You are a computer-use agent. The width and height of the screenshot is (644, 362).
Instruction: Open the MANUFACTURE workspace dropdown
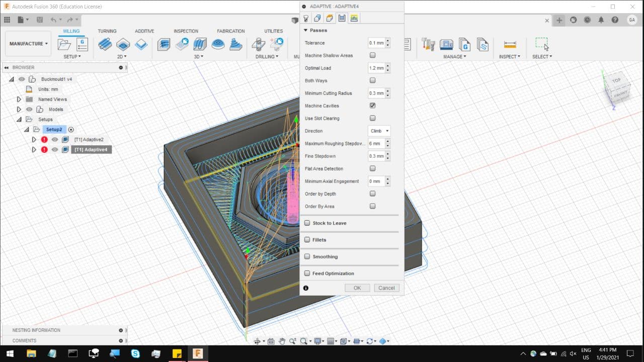28,44
